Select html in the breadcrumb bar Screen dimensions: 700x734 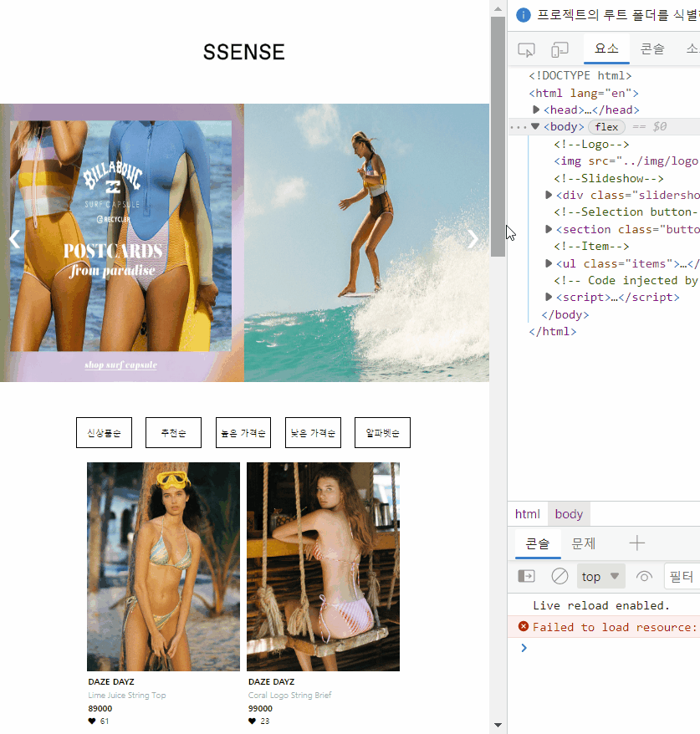pos(527,514)
